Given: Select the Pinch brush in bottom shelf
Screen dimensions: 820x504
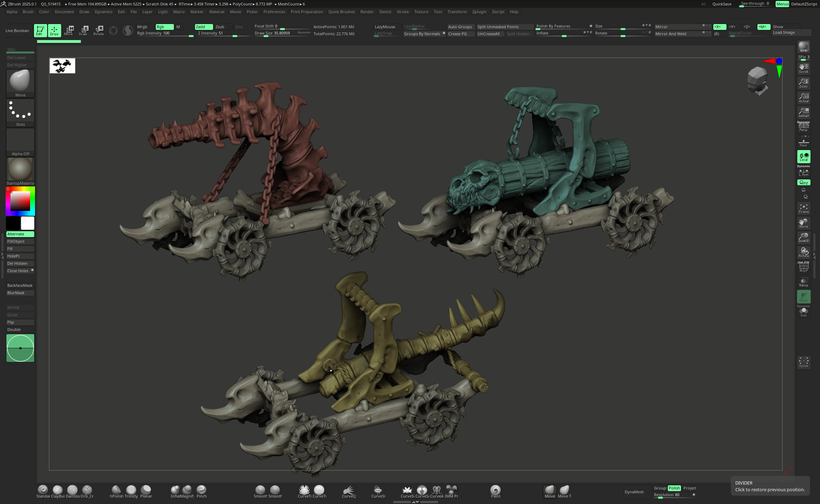Looking at the screenshot, I should [x=201, y=490].
